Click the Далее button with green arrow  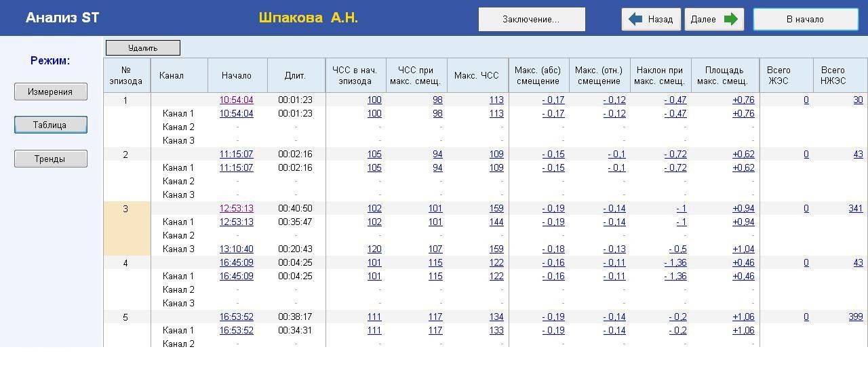pyautogui.click(x=714, y=20)
